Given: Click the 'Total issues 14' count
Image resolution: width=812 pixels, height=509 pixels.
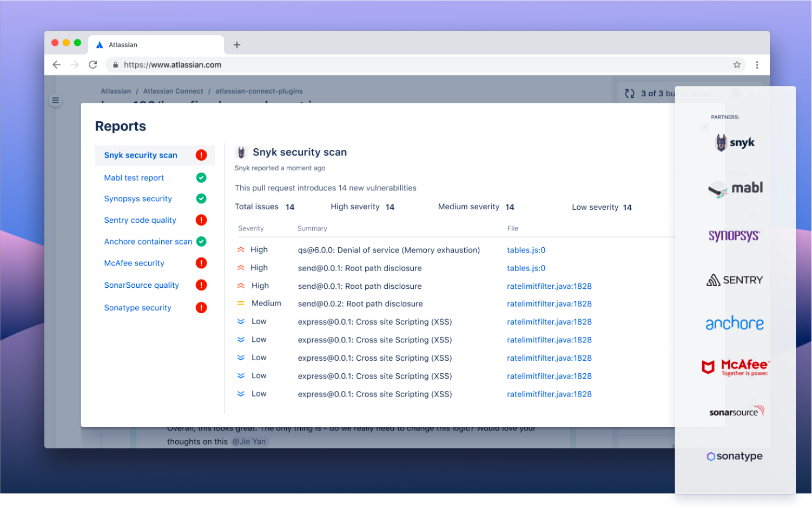Looking at the screenshot, I should (265, 207).
